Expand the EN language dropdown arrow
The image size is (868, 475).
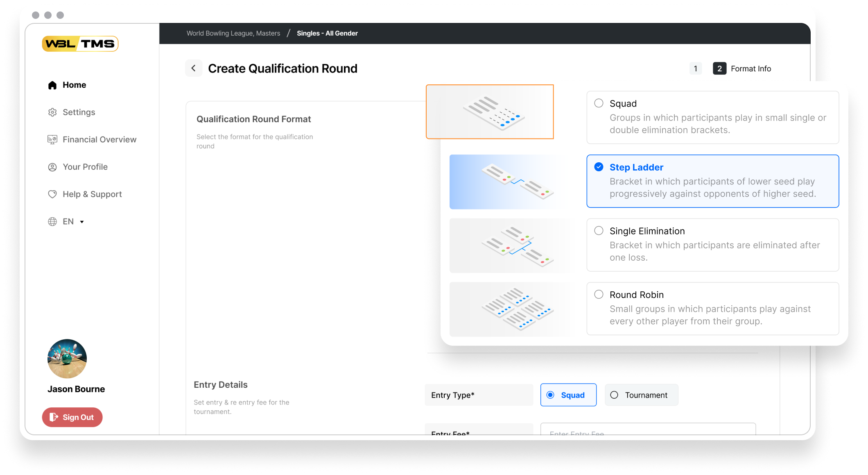coord(82,222)
